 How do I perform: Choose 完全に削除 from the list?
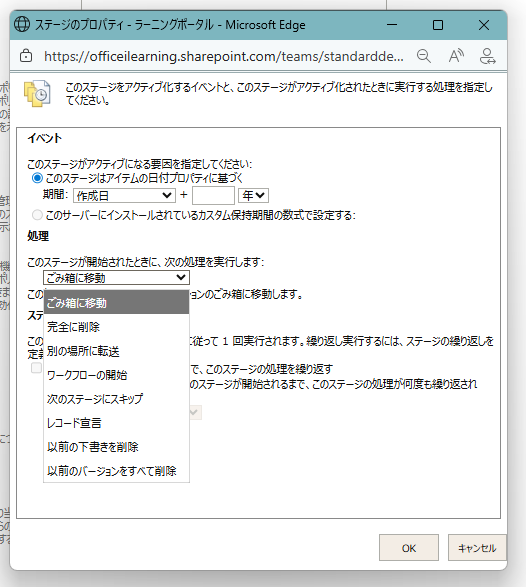coord(116,327)
